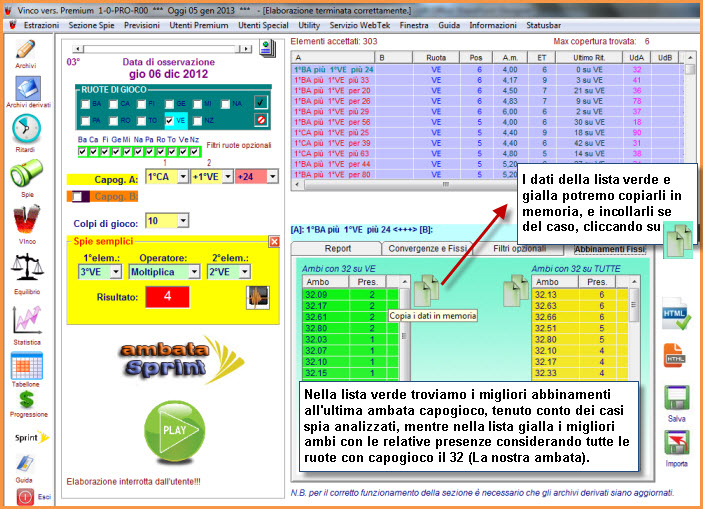703x509 pixels.
Task: Click the observation date horizontal scrollbar
Action: 162,48
